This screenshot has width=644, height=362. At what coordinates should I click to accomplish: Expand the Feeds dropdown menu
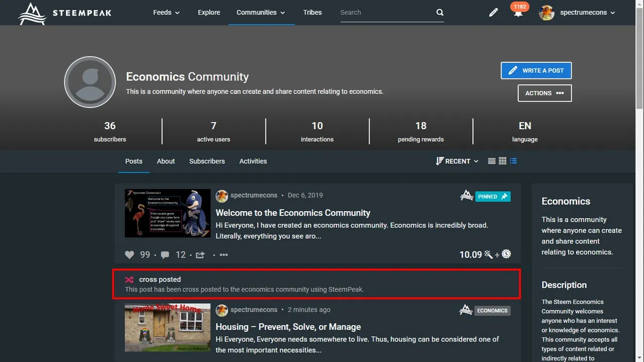[x=167, y=13]
